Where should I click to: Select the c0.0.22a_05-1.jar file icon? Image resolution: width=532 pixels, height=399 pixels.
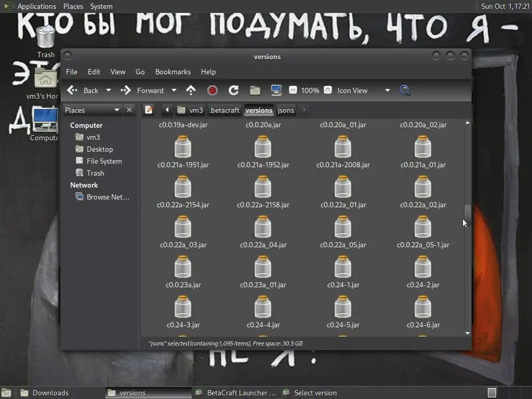(423, 227)
